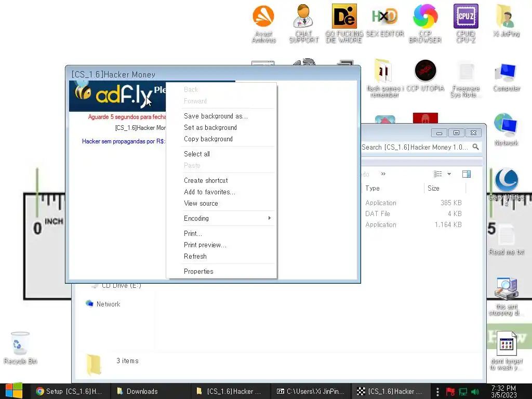Select the DAT File 4 KB row
The width and height of the screenshot is (532, 399).
pos(413,214)
